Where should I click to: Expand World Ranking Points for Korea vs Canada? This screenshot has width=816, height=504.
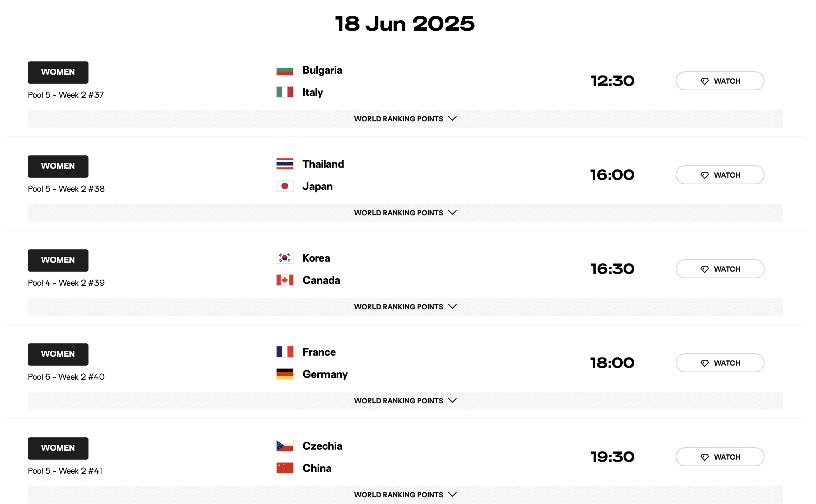coord(405,307)
